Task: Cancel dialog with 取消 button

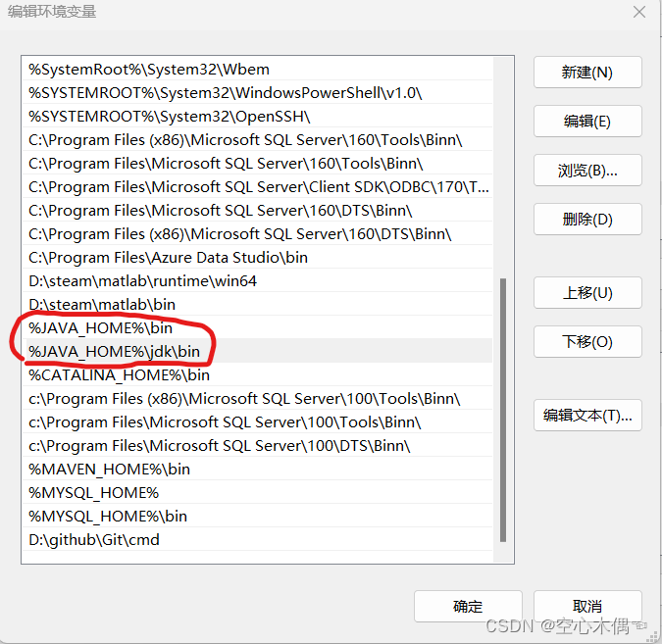Action: tap(586, 607)
